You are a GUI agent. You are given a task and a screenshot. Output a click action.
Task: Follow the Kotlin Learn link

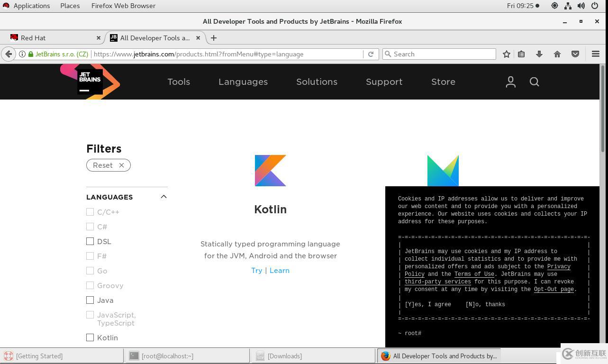[280, 271]
